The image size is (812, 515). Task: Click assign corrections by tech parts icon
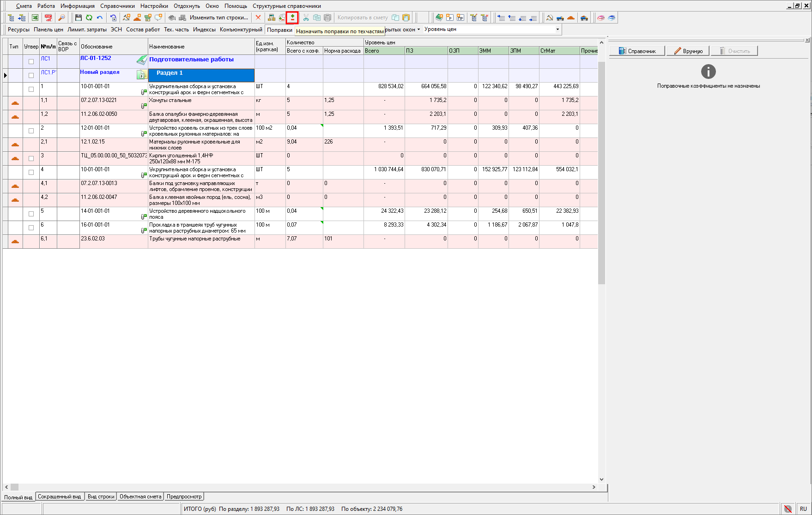coord(292,18)
